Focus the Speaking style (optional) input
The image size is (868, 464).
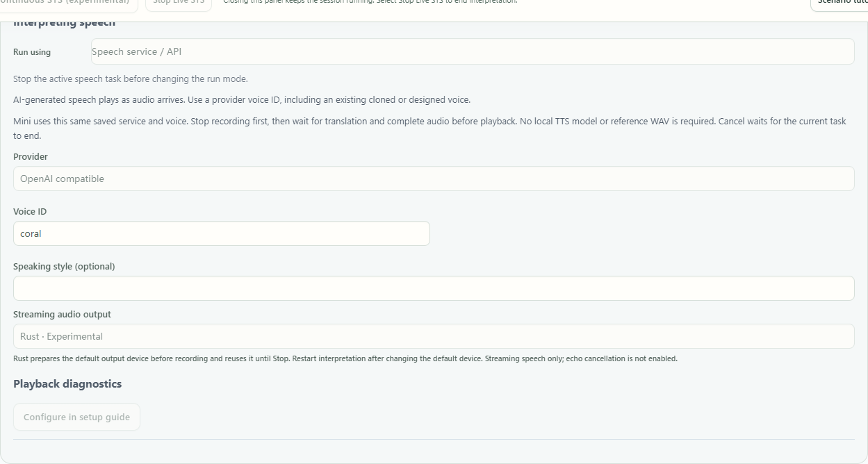point(434,288)
